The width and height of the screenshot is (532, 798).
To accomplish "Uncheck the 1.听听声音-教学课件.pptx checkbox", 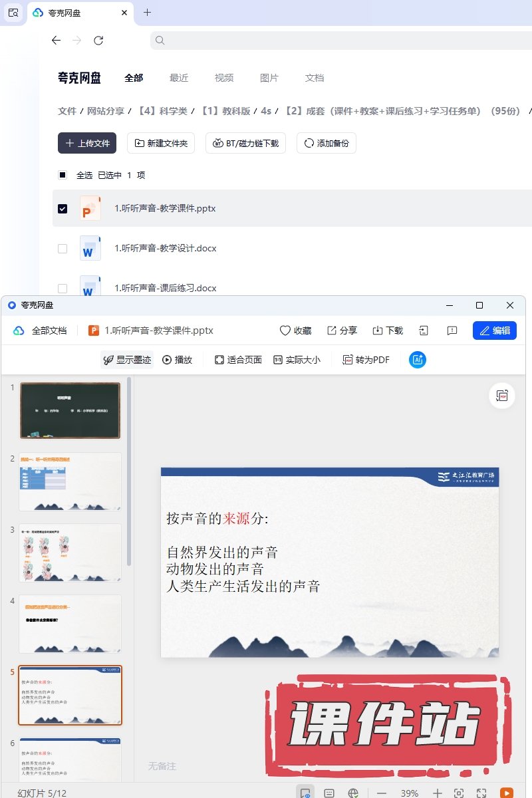I will pos(63,209).
